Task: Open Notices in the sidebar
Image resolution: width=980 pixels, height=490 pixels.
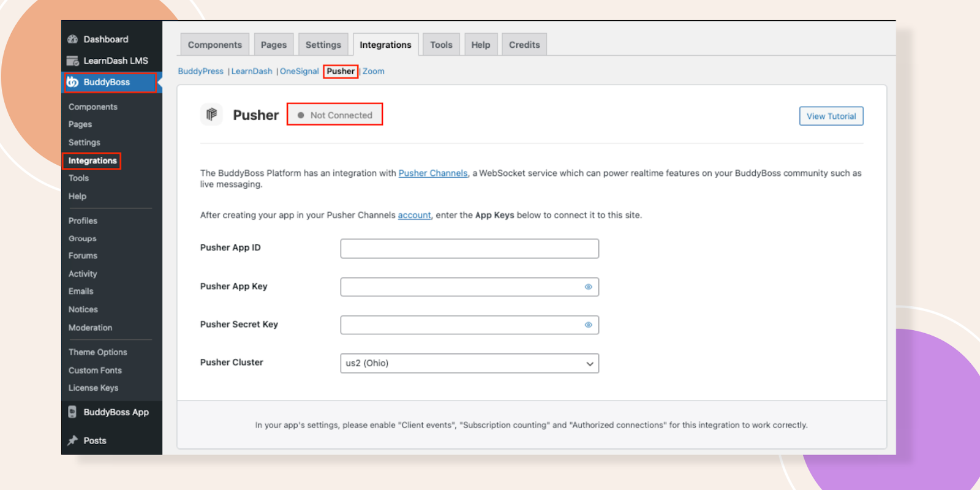Action: tap(83, 309)
